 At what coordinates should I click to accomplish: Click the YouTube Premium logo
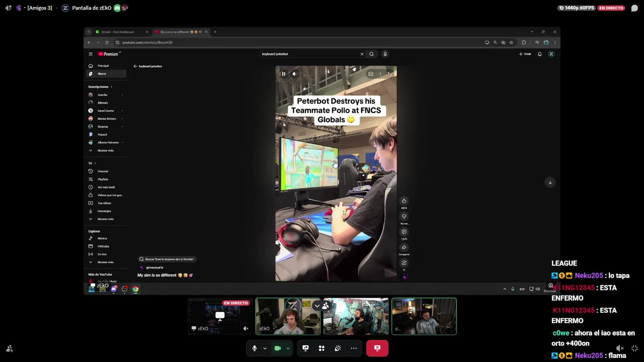pyautogui.click(x=109, y=54)
